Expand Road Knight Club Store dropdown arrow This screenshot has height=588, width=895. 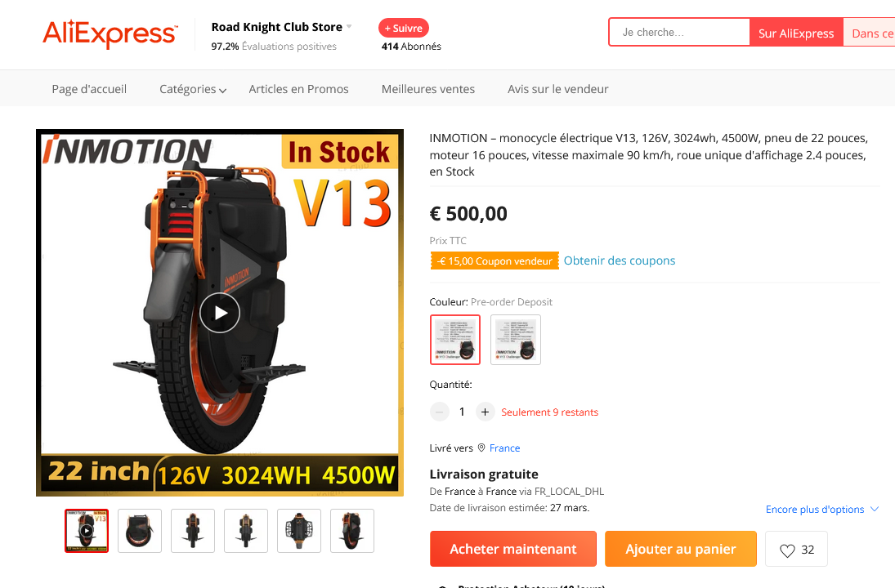click(349, 27)
